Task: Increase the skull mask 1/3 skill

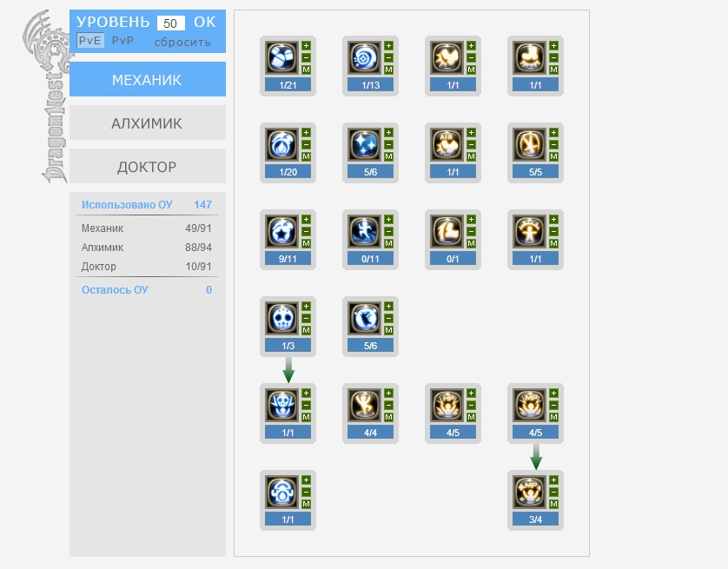Action: coord(306,306)
